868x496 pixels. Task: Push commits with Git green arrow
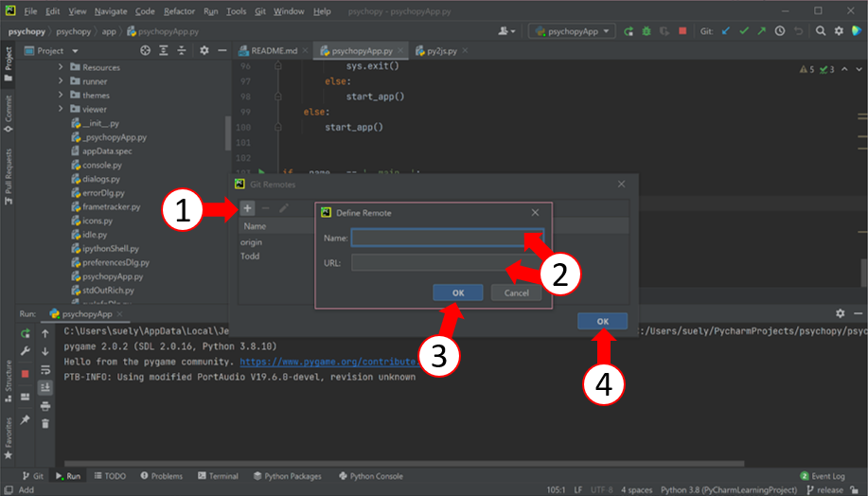pos(762,31)
